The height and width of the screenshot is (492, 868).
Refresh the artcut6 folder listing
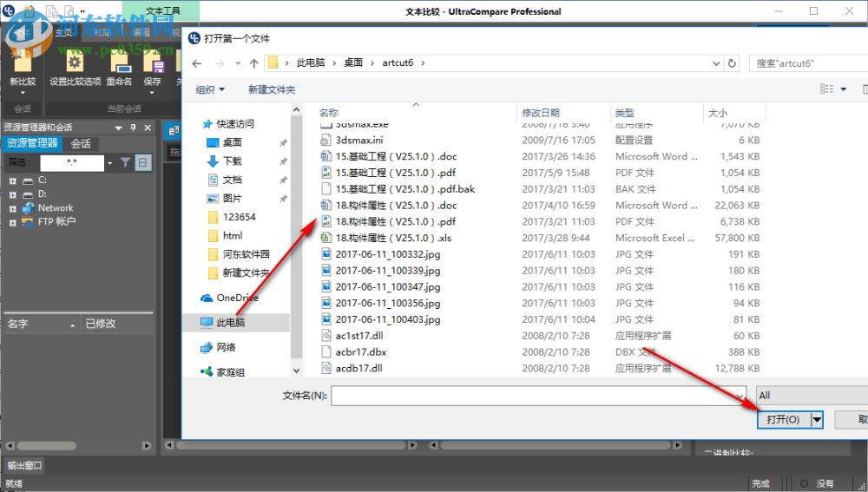click(x=732, y=63)
